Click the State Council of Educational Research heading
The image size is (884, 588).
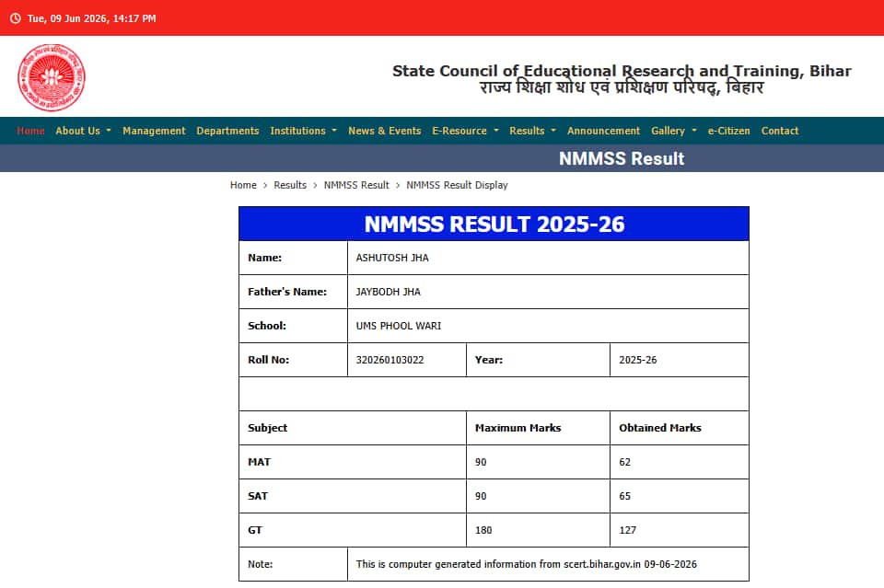click(622, 71)
